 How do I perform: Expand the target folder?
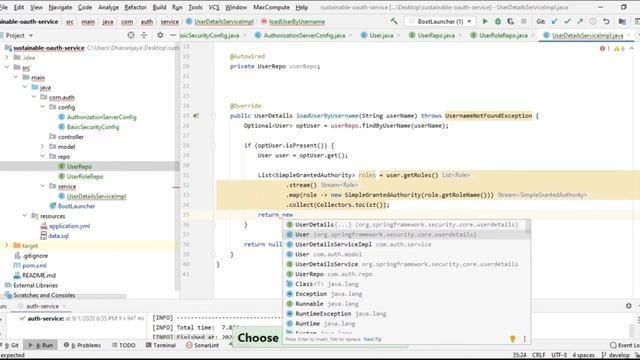pyautogui.click(x=7, y=246)
